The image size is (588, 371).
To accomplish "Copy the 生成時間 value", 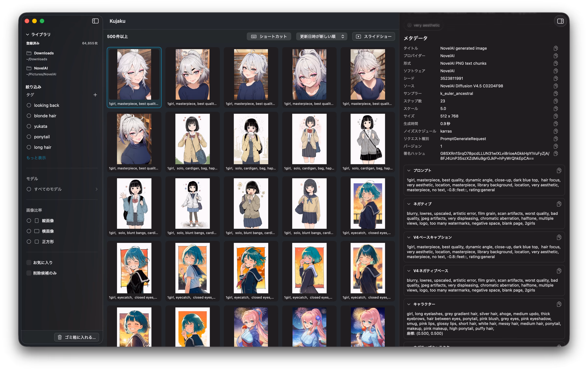I will (x=556, y=124).
